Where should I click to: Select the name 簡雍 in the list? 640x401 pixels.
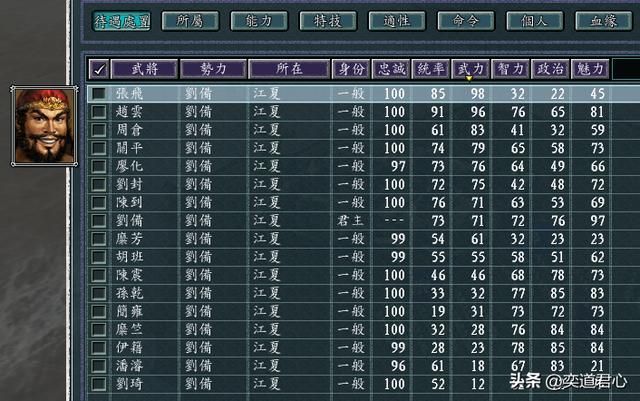[129, 312]
